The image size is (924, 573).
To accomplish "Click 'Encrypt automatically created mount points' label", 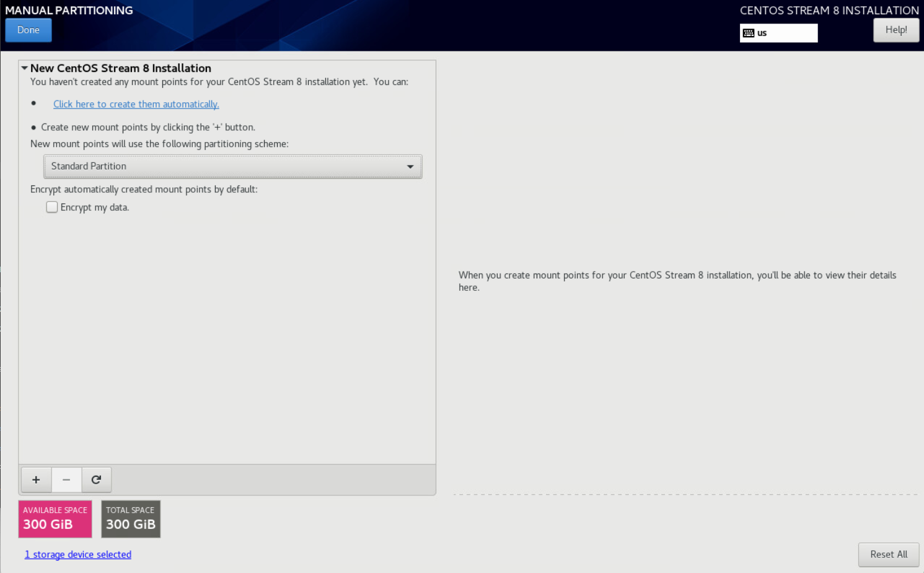I will 144,189.
